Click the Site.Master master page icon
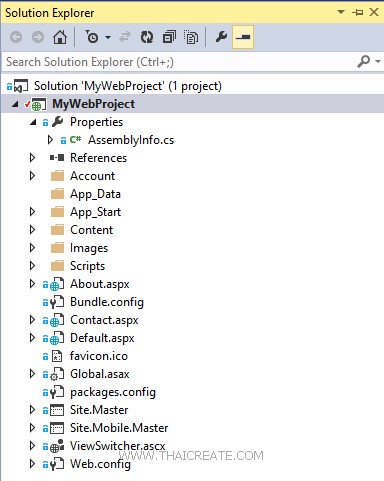 tap(57, 410)
